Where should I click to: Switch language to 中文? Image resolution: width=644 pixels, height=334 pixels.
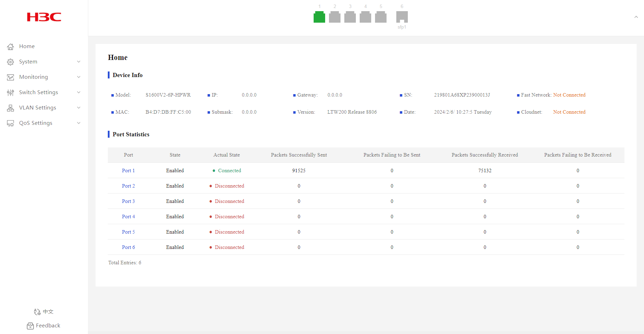pos(48,312)
